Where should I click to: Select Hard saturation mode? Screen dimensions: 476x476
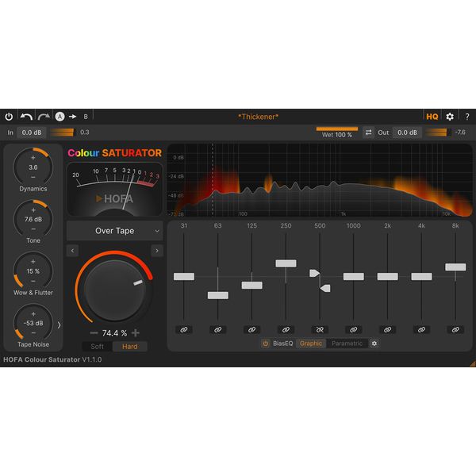pos(129,347)
